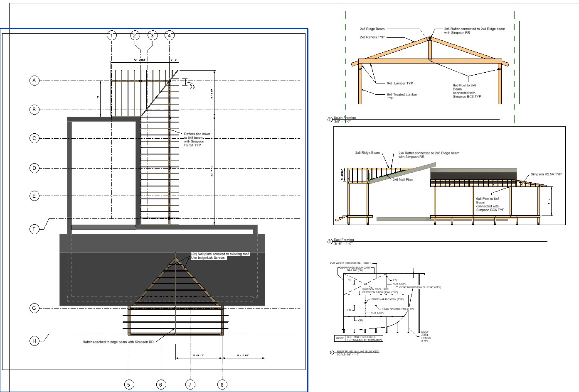Image resolution: width=579 pixels, height=392 pixels.
Task: Select the lone 'CPJ' label at detail bottom
Action: pos(361,320)
